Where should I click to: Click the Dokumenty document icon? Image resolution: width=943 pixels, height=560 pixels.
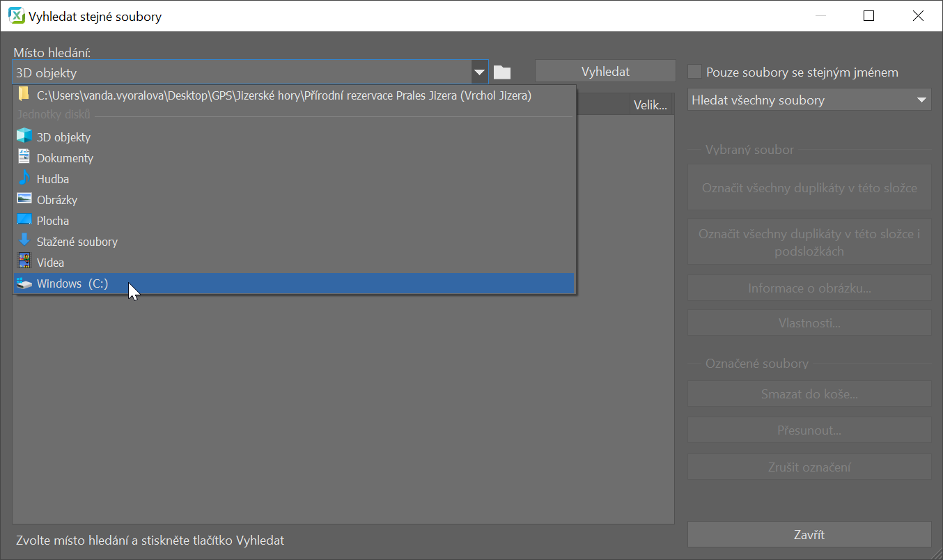tap(24, 157)
